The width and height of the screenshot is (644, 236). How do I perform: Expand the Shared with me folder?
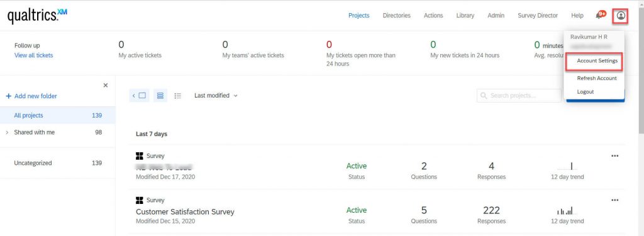6,132
